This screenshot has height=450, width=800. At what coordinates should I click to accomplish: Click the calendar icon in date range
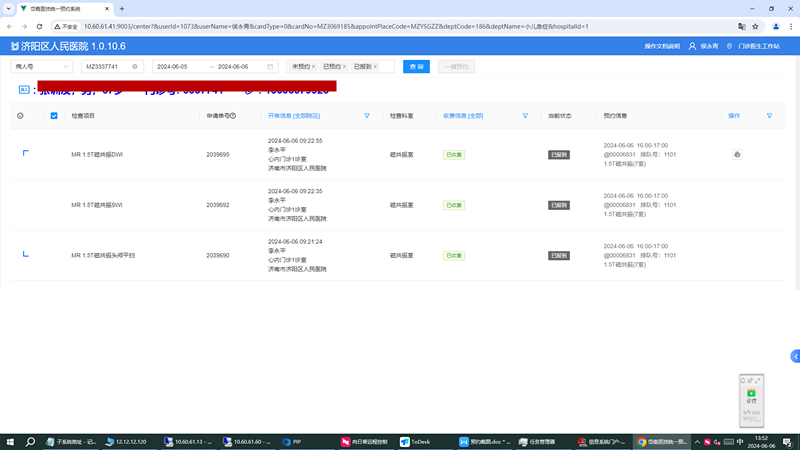(270, 67)
